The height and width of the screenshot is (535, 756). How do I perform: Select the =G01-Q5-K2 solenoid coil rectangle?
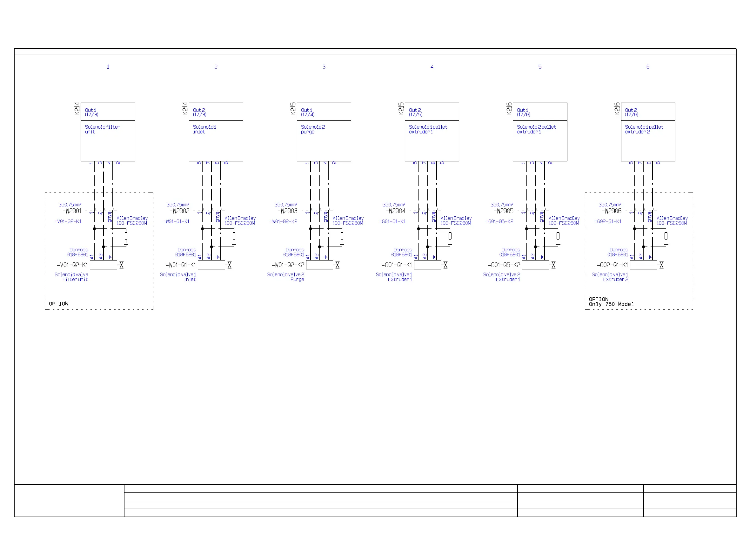(535, 265)
